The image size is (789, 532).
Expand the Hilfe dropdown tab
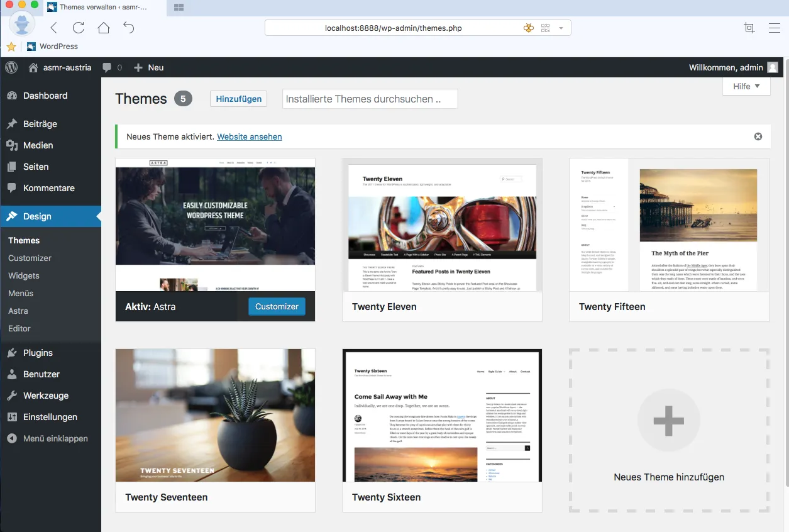pos(746,86)
